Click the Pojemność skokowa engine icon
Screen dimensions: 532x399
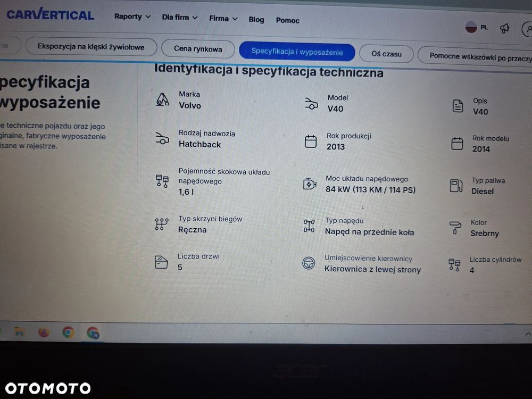(162, 181)
